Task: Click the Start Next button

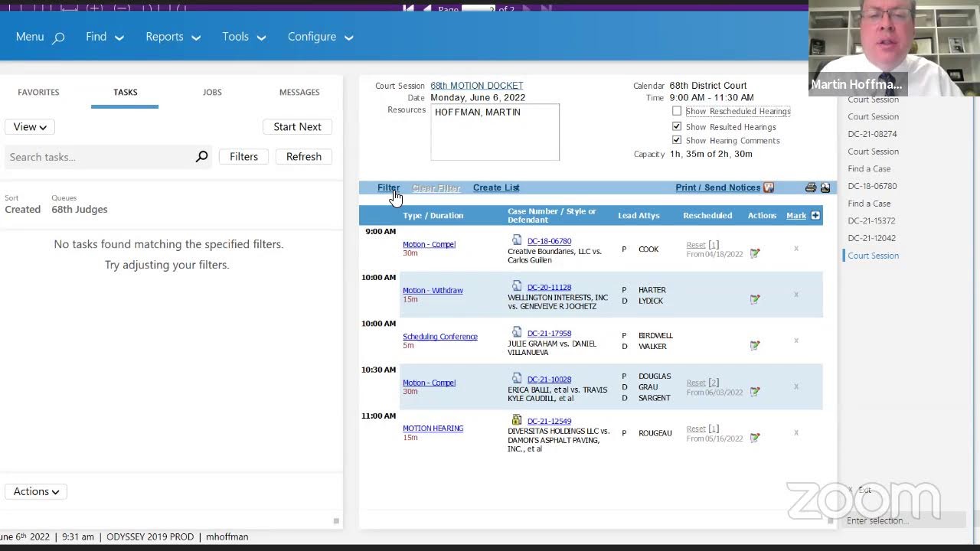Action: coord(297,127)
